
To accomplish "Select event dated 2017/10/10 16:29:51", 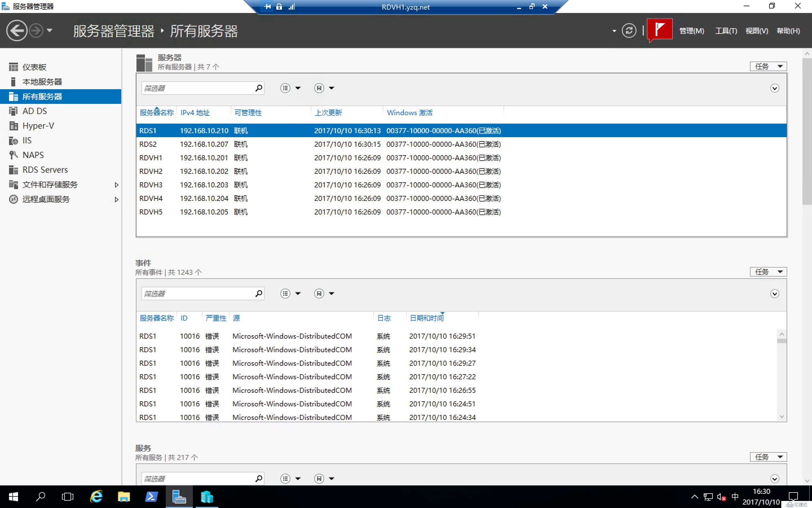I will click(456, 336).
